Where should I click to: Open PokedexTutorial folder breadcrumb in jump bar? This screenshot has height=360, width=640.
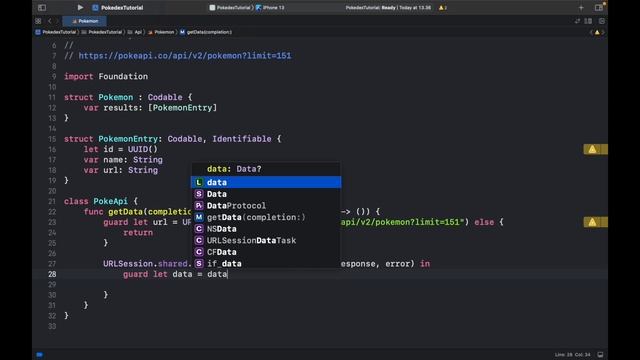pos(102,32)
